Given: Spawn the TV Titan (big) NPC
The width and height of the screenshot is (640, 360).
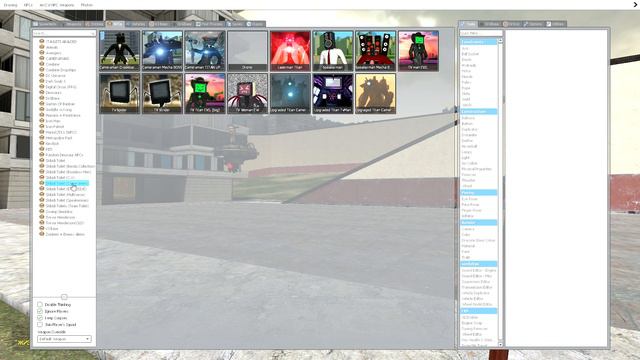Looking at the screenshot, I should pos(205,93).
